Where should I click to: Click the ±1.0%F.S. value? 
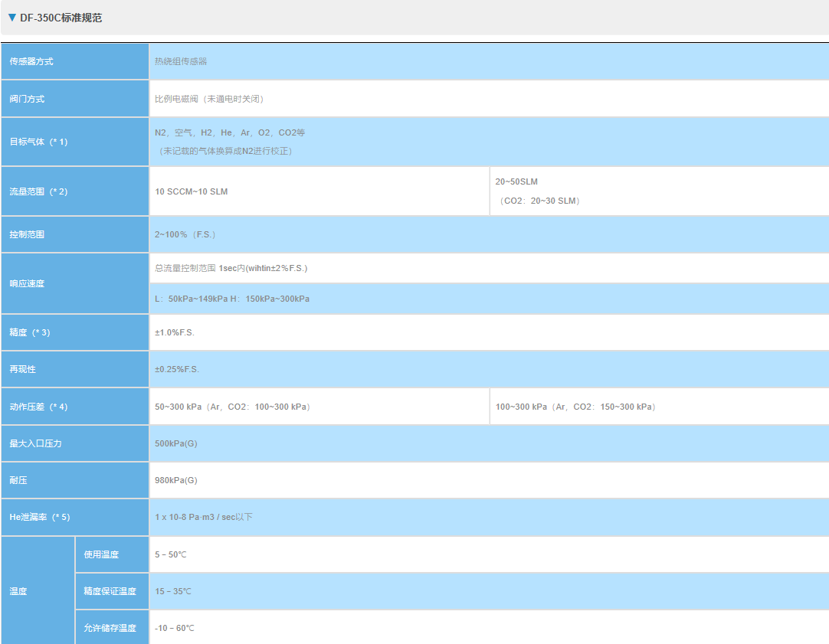point(175,332)
